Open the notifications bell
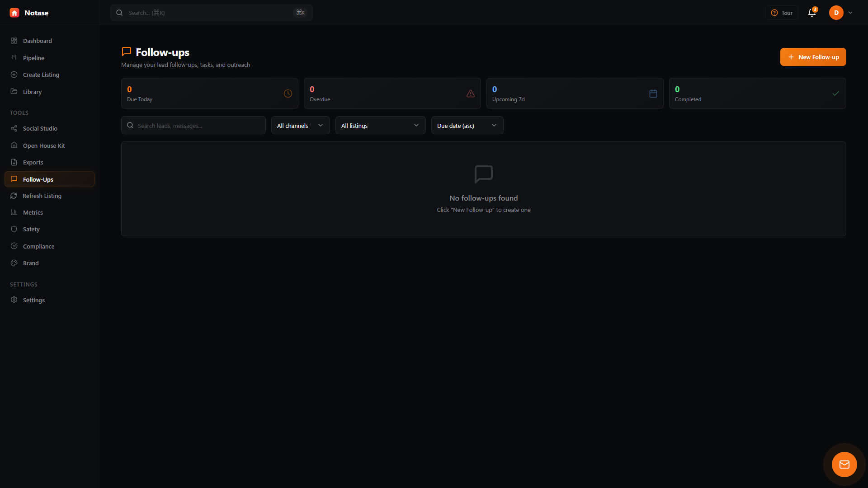Image resolution: width=868 pixels, height=488 pixels. point(811,13)
